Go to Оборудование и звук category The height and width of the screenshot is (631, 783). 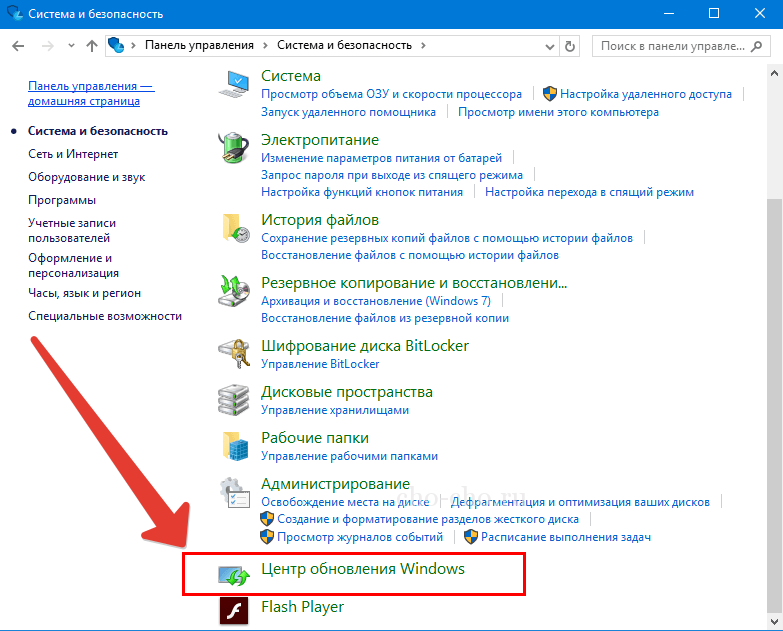pyautogui.click(x=86, y=177)
